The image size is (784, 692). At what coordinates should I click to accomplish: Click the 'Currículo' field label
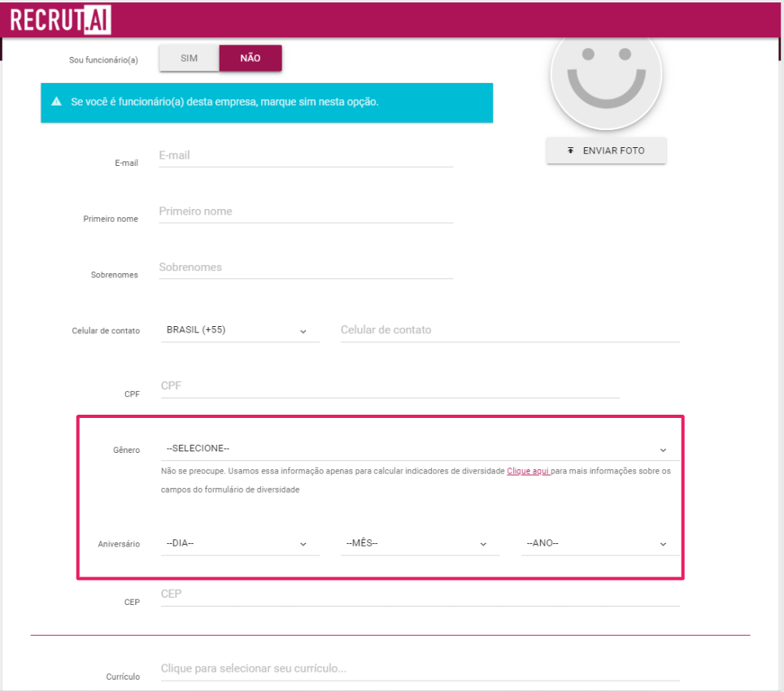pos(123,677)
